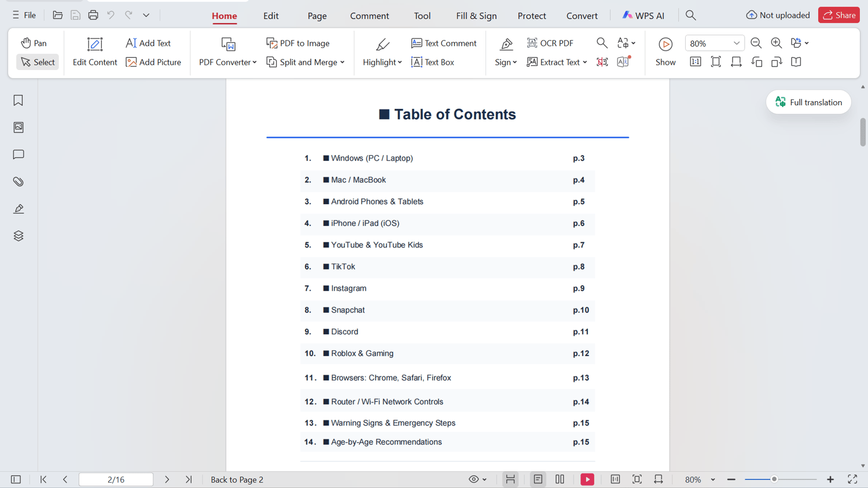Expand quick access toolbar dropdown
The width and height of the screenshot is (868, 488).
pyautogui.click(x=146, y=15)
